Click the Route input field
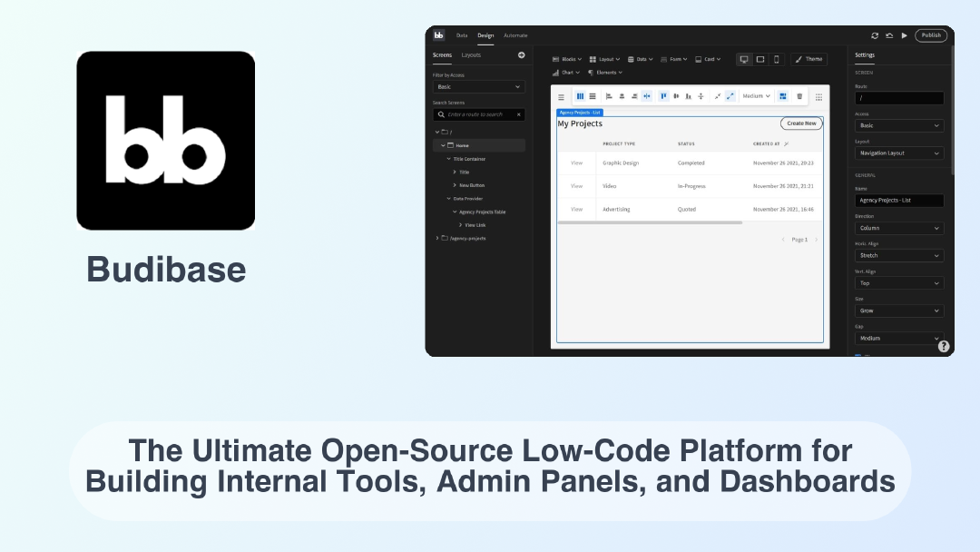The height and width of the screenshot is (552, 980). 897,98
